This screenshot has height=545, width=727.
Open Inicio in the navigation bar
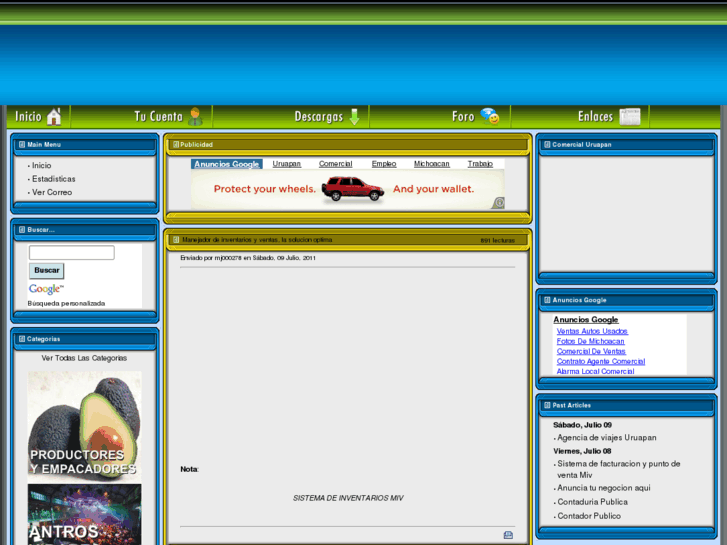28,116
